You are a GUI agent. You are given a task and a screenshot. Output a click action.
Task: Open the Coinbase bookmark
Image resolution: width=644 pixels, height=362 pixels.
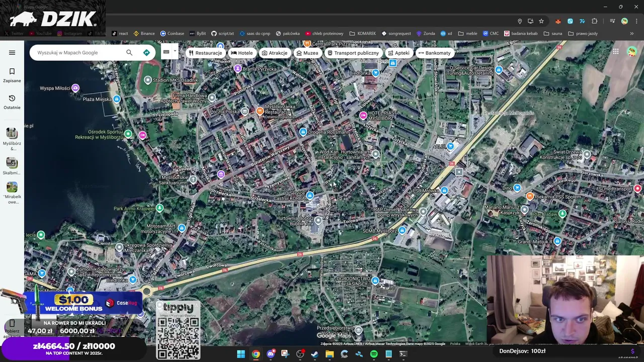172,34
